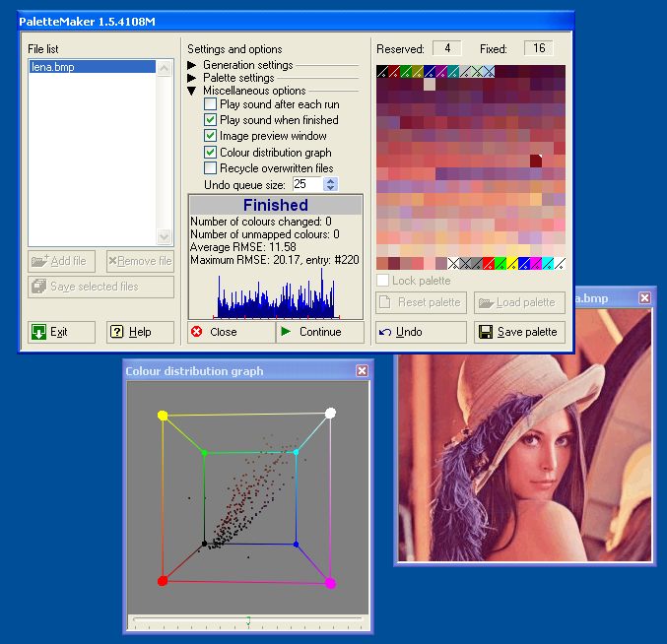667x644 pixels.
Task: Increase the Undo queue size stepper
Action: click(x=330, y=180)
